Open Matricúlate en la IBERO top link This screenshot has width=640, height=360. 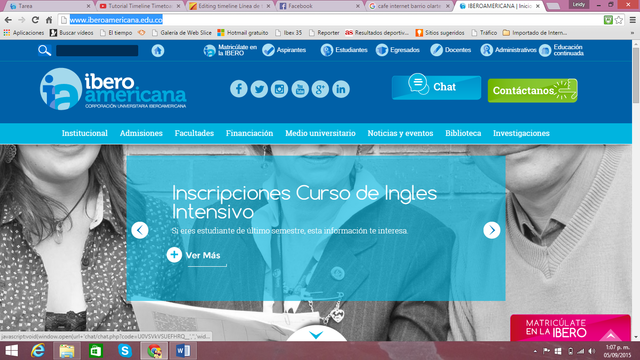tap(230, 50)
